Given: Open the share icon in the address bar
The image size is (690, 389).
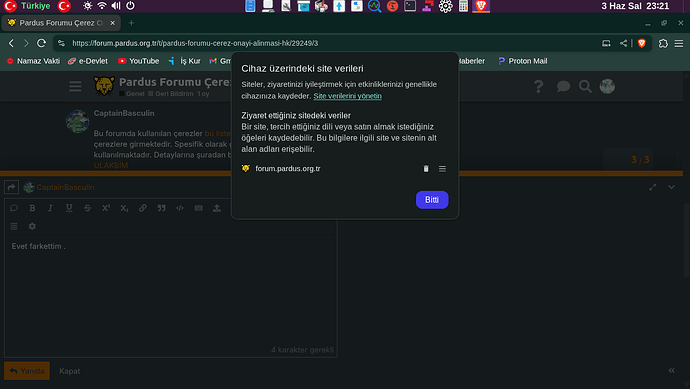Looking at the screenshot, I should click(x=624, y=43).
